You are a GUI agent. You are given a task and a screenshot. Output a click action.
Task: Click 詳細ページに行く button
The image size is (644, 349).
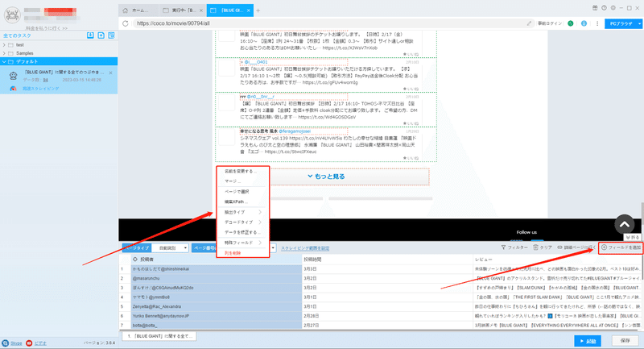point(576,247)
